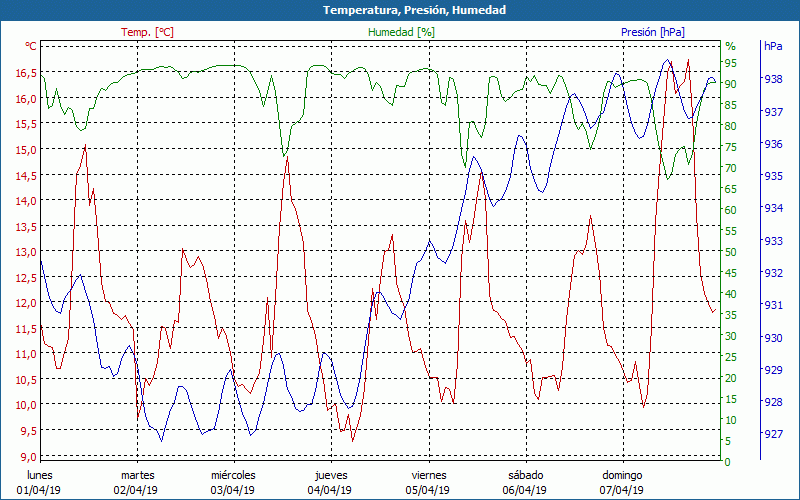Click the '927' pressure axis value
Screen dimensions: 800x500
click(x=773, y=434)
